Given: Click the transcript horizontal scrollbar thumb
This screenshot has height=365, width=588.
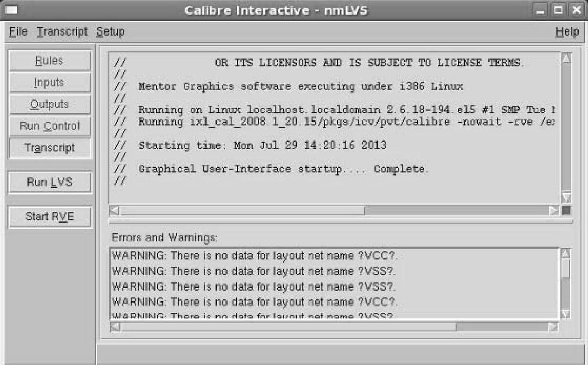Looking at the screenshot, I should click(x=242, y=211).
